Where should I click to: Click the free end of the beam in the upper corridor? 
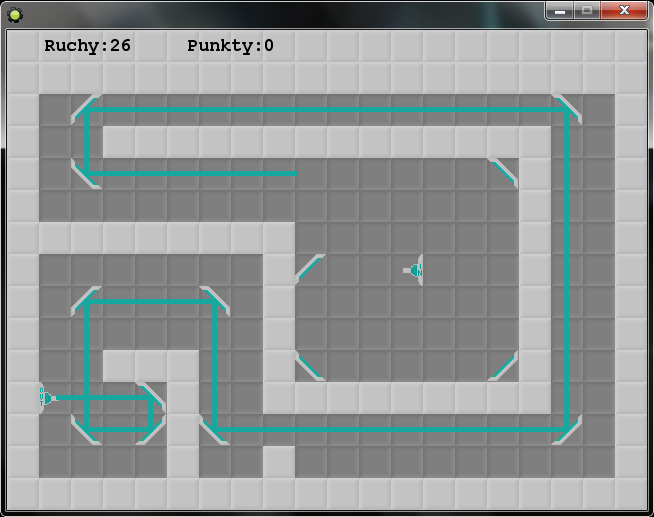tap(296, 173)
